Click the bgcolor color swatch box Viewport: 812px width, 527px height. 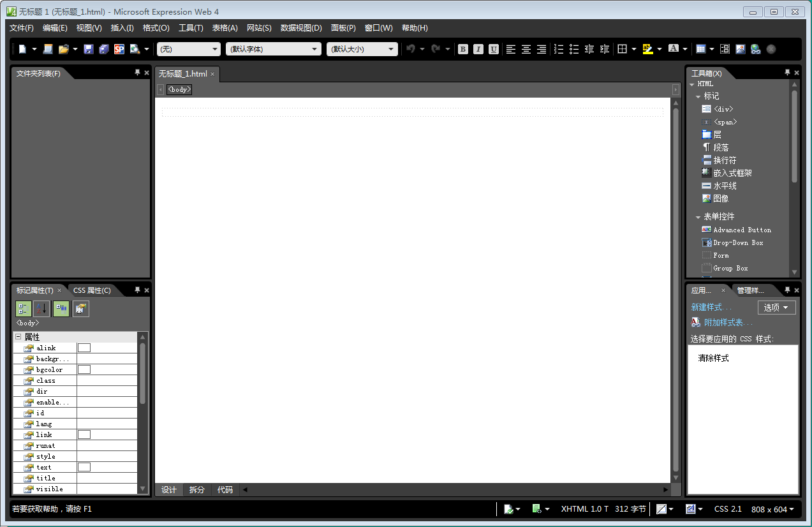pos(84,369)
